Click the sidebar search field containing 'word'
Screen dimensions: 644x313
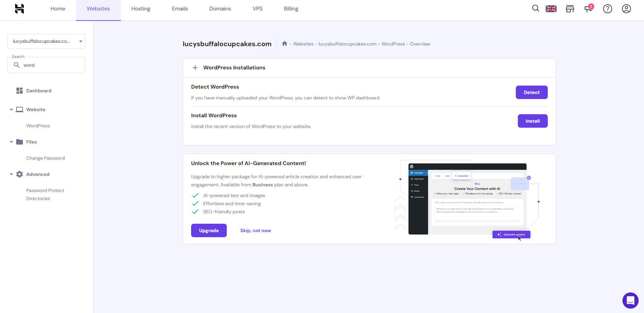click(46, 65)
